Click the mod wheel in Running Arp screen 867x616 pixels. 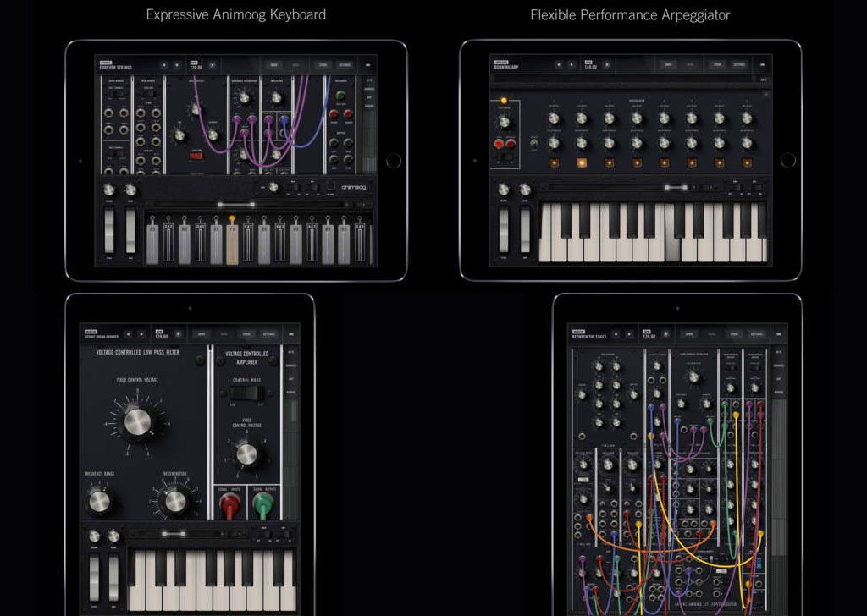pos(525,230)
